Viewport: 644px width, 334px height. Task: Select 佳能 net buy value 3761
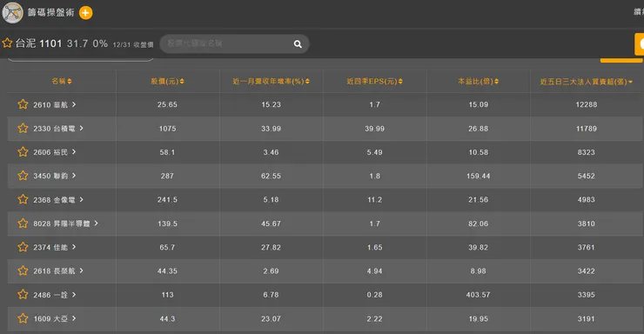click(x=586, y=247)
